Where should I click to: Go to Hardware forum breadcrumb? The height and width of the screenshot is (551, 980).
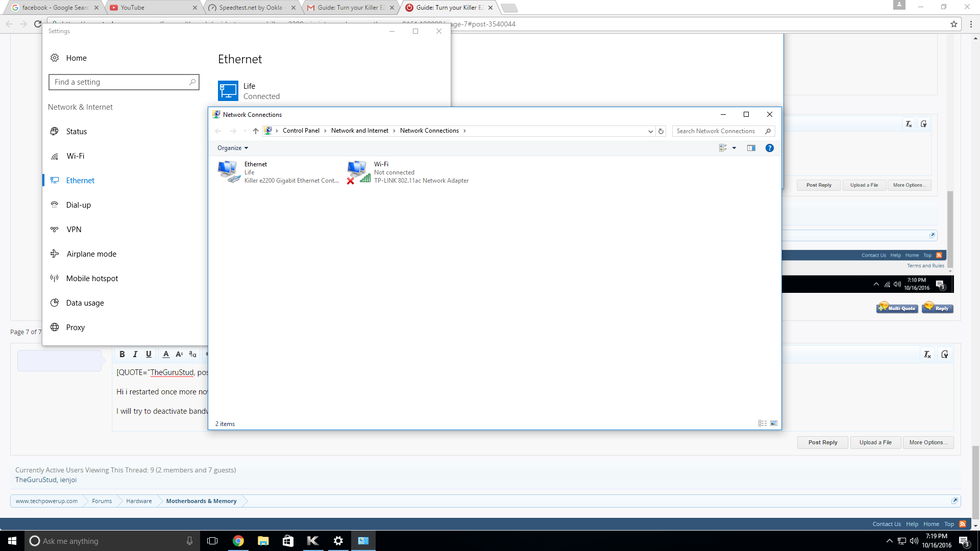point(139,501)
